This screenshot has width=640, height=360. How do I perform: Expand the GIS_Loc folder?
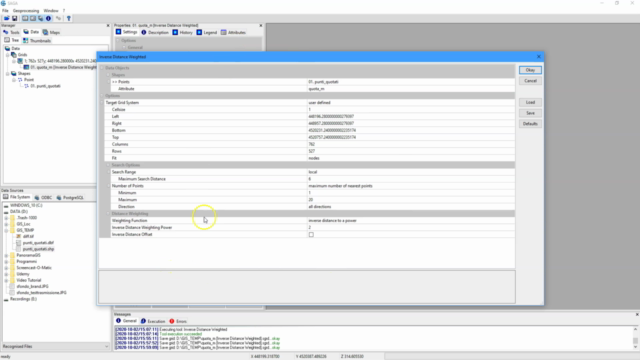click(x=6, y=224)
